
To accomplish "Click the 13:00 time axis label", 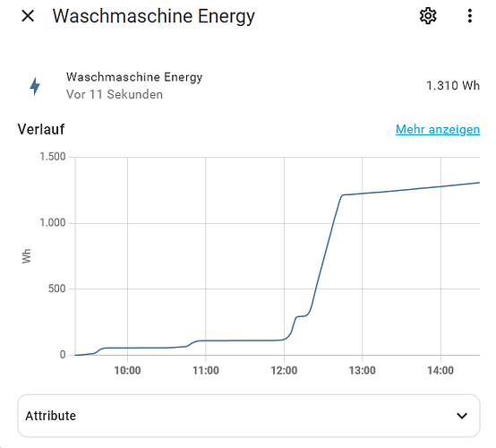I will (363, 370).
